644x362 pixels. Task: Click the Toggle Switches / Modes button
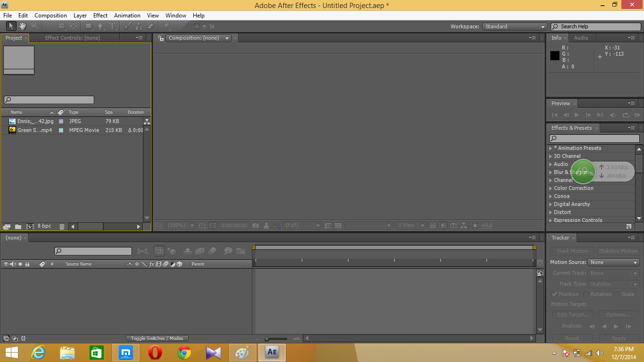point(157,338)
